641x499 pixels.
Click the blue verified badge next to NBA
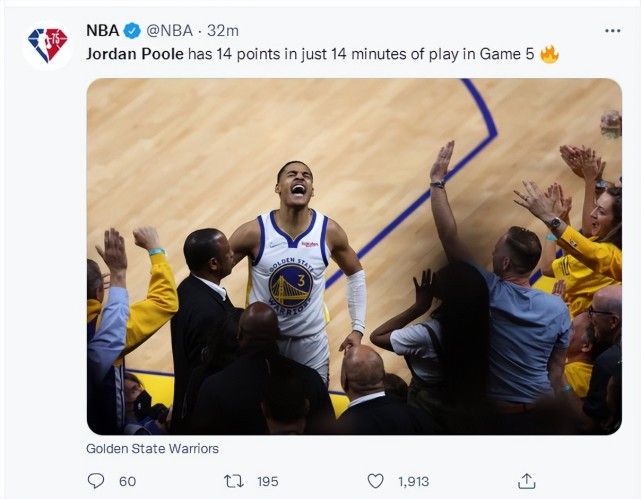point(133,31)
